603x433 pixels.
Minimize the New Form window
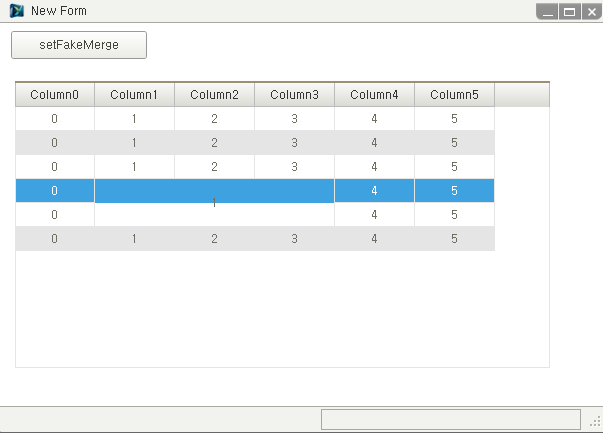(x=548, y=12)
